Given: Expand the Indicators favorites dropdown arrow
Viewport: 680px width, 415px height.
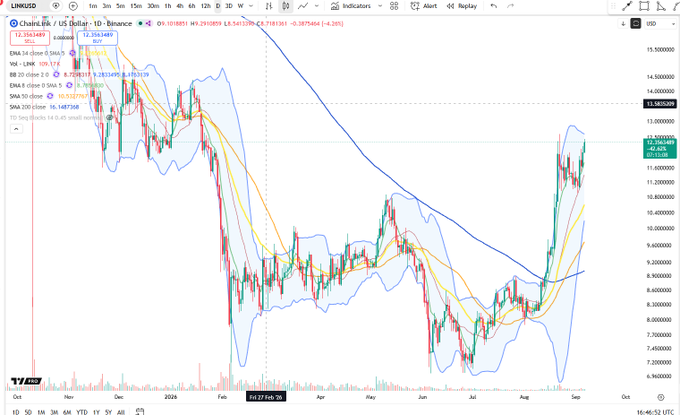Looking at the screenshot, I should pos(380,6).
